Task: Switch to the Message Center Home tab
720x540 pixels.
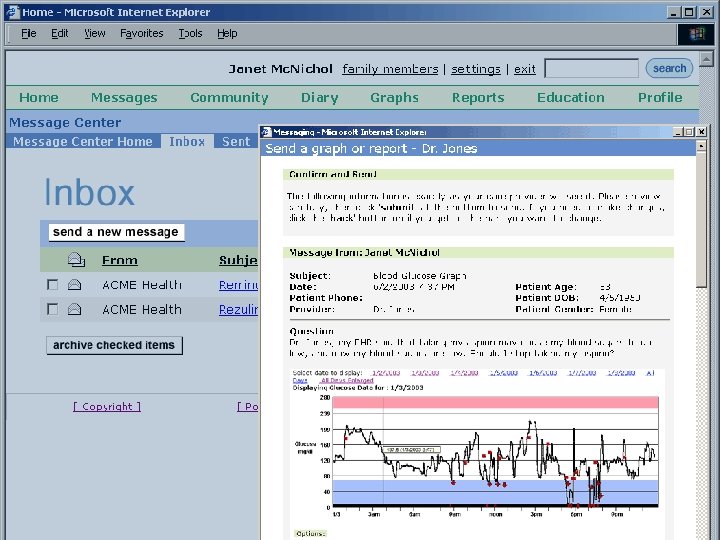Action: 83,141
